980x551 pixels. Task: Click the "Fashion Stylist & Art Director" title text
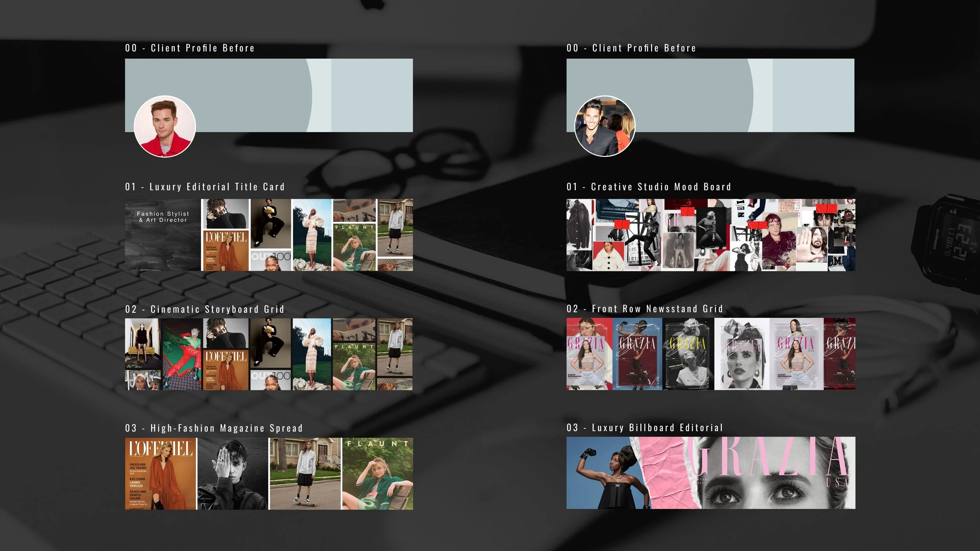point(163,217)
